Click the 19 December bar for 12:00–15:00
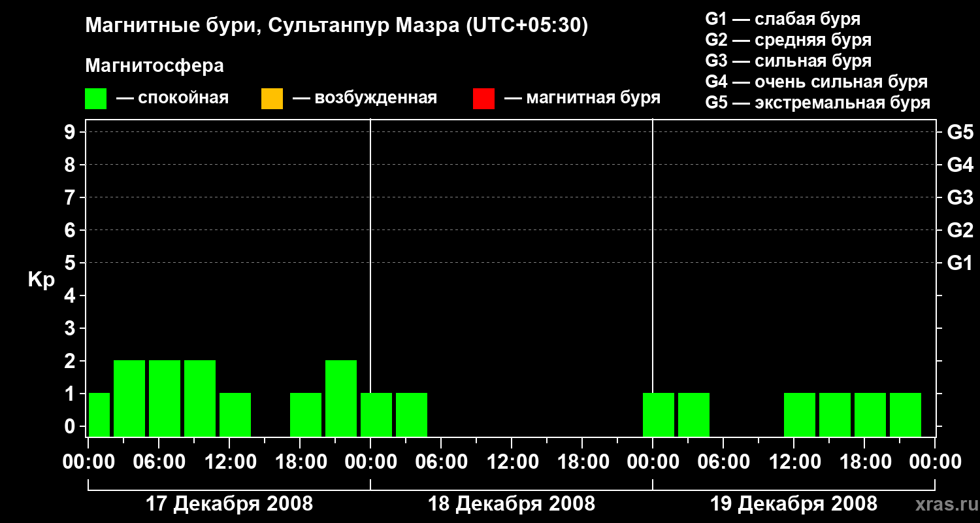Screen dimensions: 980x523 click(800, 414)
